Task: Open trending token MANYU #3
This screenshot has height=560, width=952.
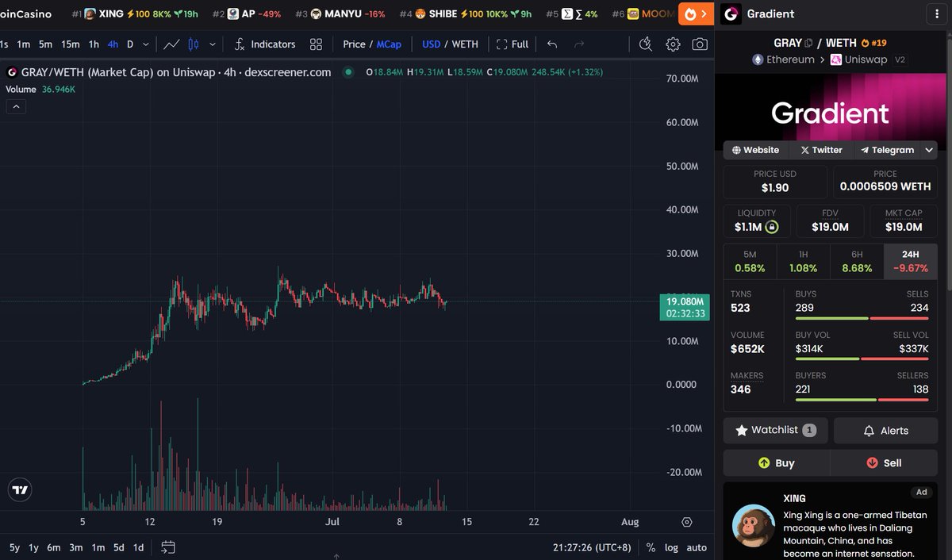Action: pyautogui.click(x=340, y=14)
